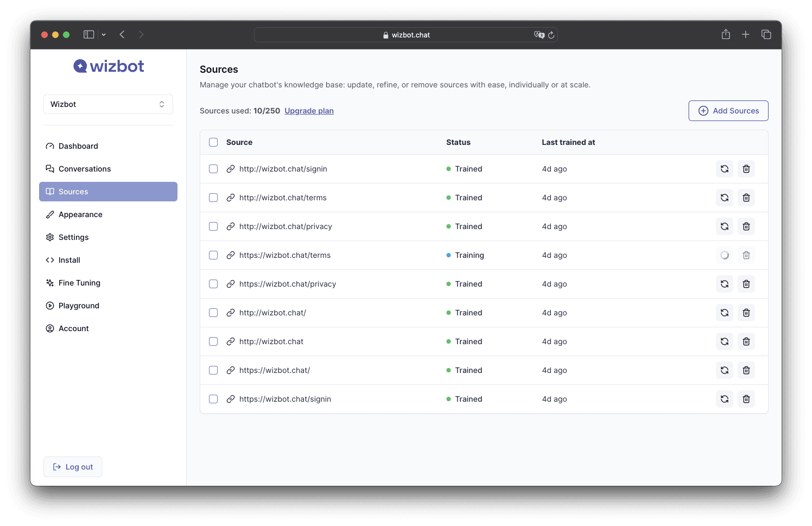Viewport: 812px width, 526px height.
Task: Click the Status column header
Action: (x=458, y=142)
